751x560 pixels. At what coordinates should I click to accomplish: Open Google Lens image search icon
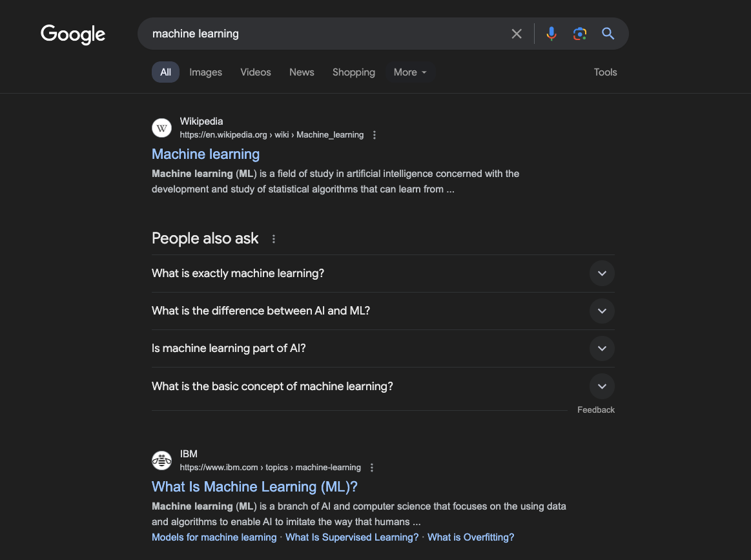coord(579,34)
